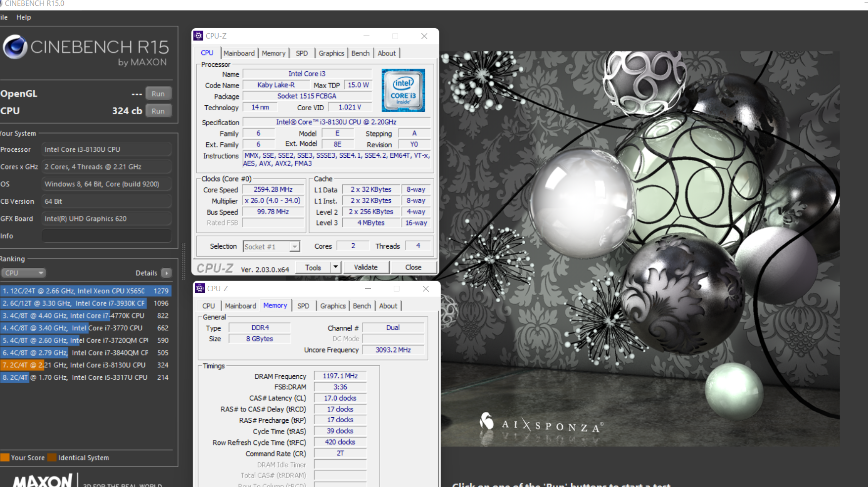Open the Bench tab in top CPU-Z window

pyautogui.click(x=361, y=53)
